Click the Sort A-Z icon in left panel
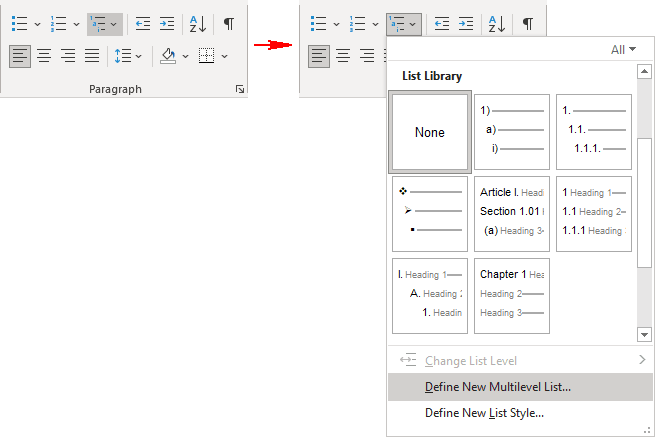The image size is (655, 437). (198, 23)
